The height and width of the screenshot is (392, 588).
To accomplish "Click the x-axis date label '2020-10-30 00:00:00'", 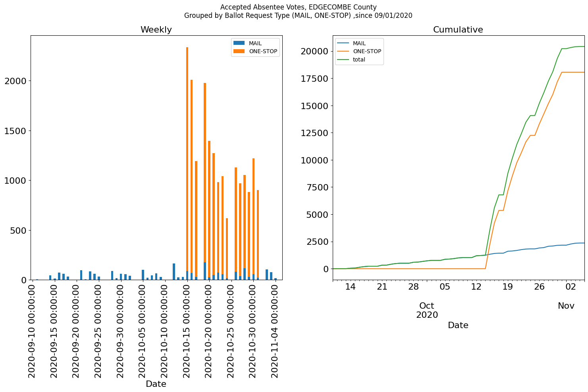I will [253, 331].
